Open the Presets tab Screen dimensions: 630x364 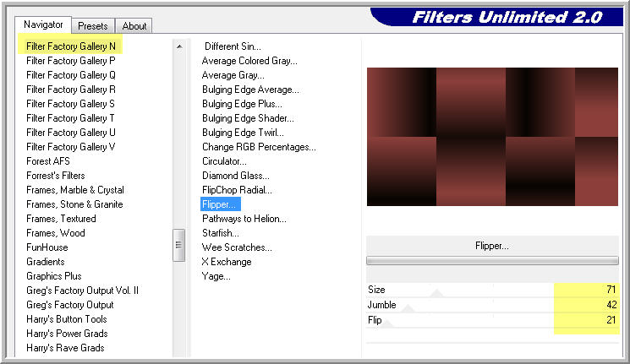tap(93, 26)
